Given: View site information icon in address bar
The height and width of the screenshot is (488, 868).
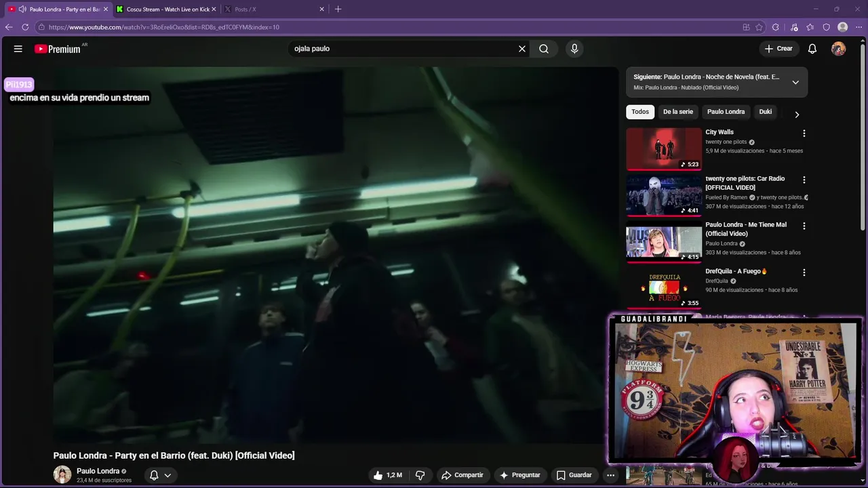Looking at the screenshot, I should tap(41, 27).
